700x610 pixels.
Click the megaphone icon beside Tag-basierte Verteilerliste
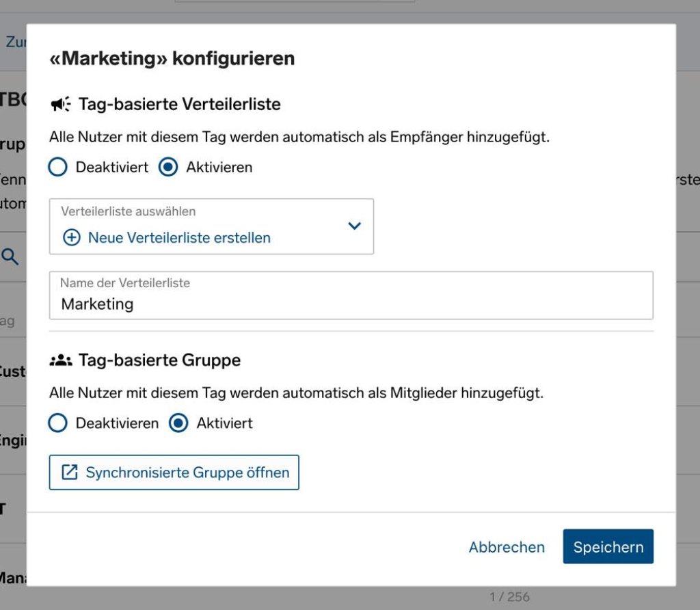click(x=61, y=105)
